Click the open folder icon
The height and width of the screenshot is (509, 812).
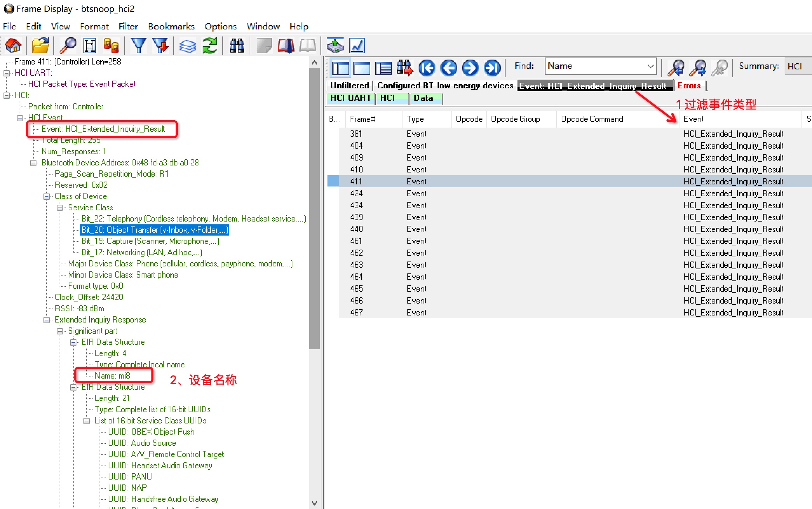pyautogui.click(x=40, y=46)
